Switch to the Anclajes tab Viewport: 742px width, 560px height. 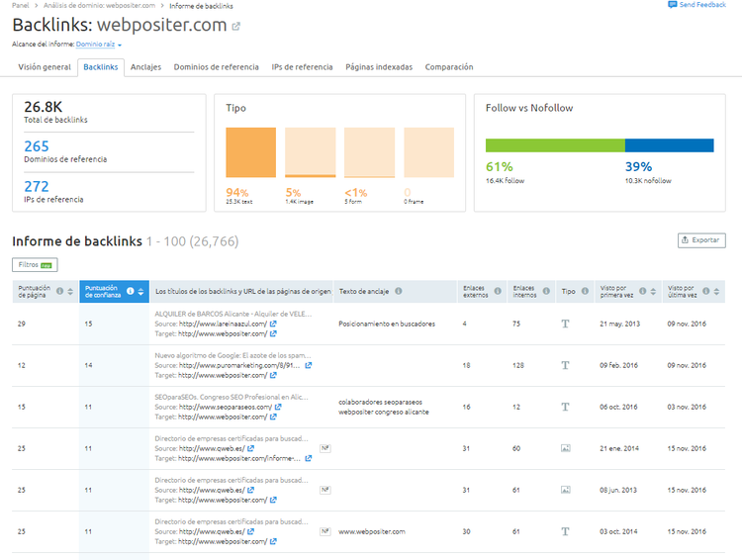[145, 67]
